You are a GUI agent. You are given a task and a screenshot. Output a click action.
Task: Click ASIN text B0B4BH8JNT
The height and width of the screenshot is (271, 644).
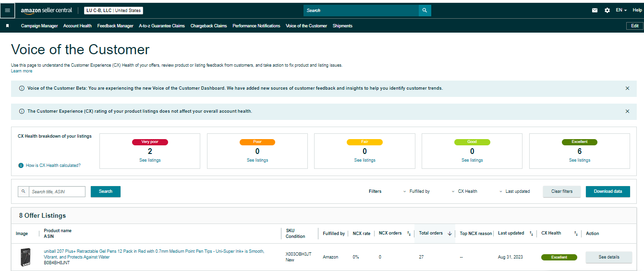tap(57, 263)
